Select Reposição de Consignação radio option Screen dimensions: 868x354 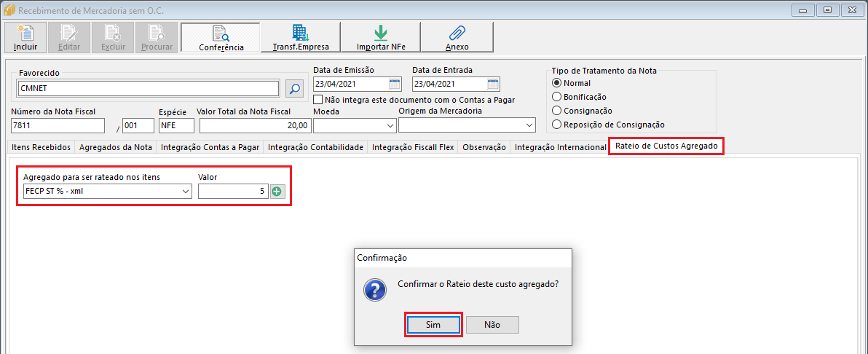(557, 125)
